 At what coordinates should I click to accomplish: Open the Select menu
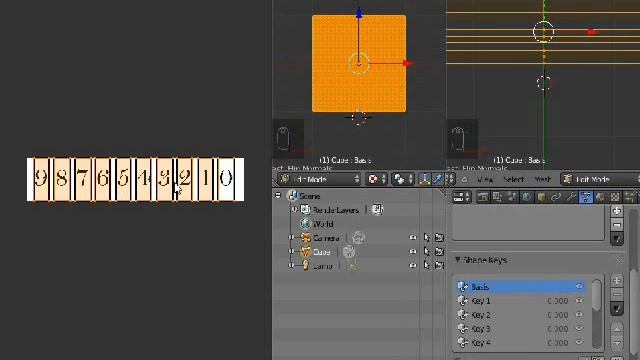click(x=513, y=179)
